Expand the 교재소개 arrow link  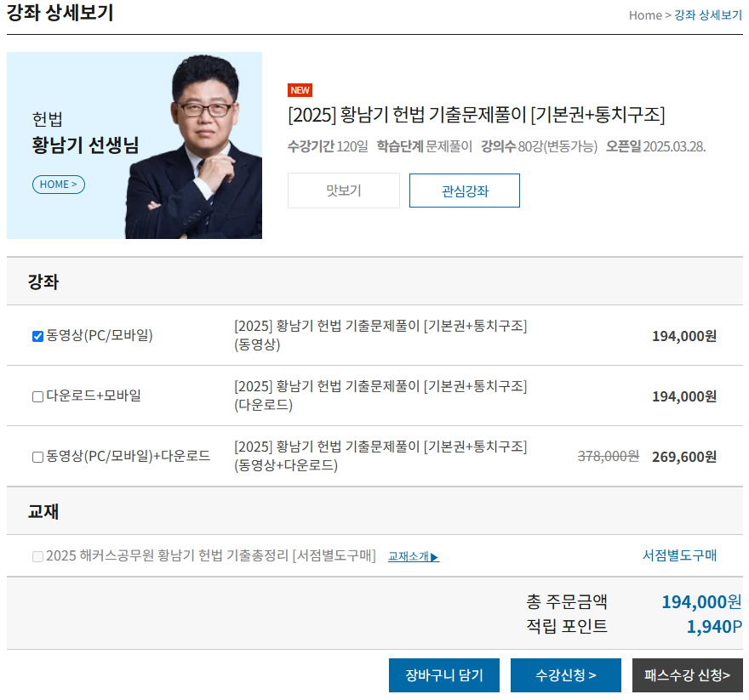(413, 557)
